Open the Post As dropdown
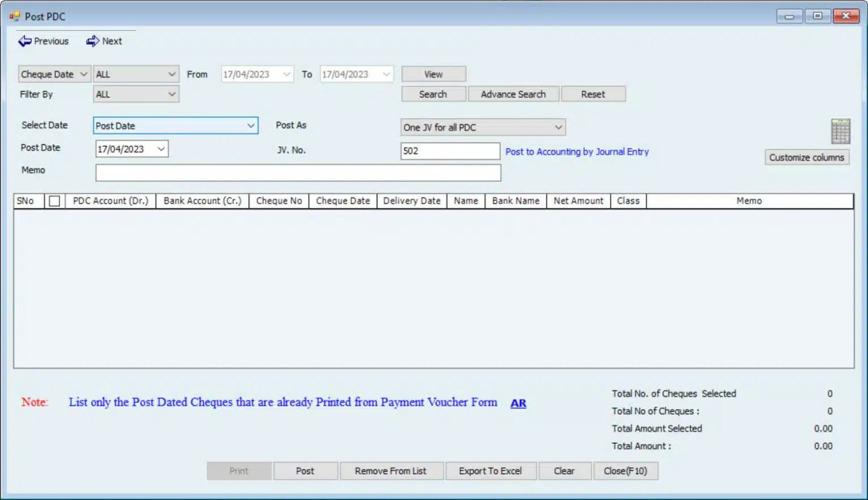 point(483,127)
